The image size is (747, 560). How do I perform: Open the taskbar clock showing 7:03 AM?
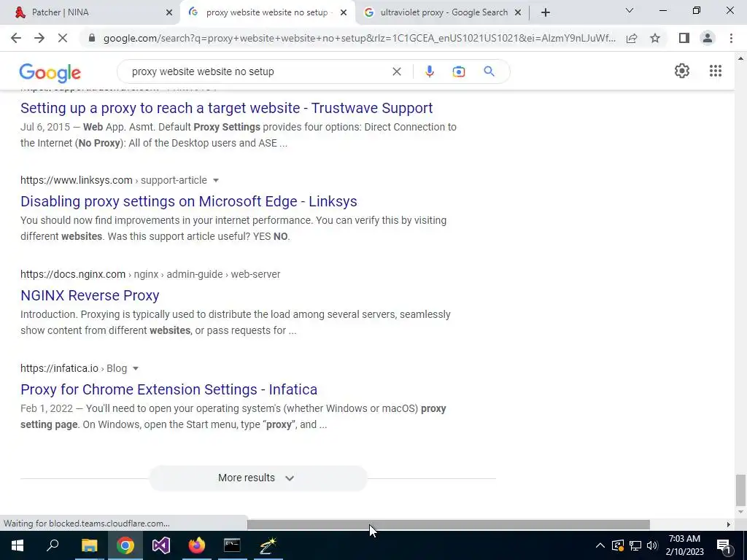coord(684,545)
